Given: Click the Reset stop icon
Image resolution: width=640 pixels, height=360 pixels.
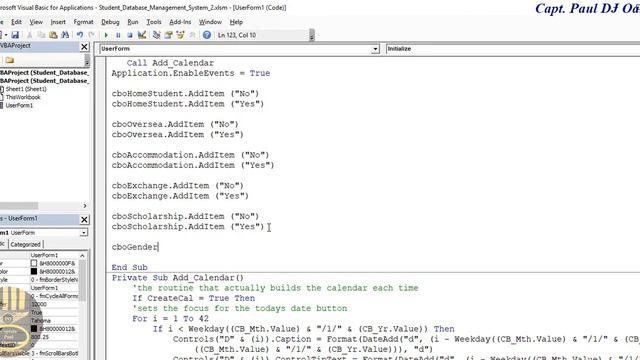Looking at the screenshot, I should pyautogui.click(x=130, y=35).
